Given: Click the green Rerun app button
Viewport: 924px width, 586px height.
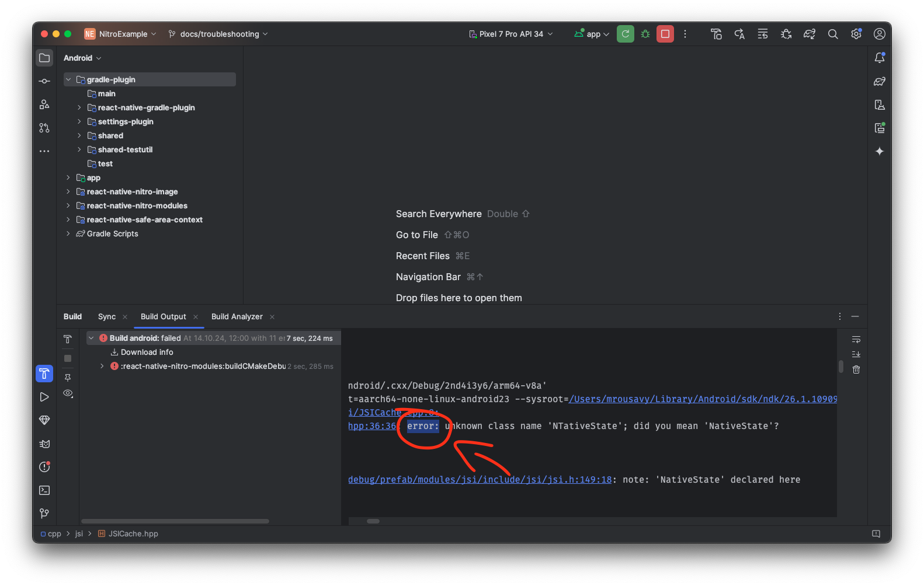Looking at the screenshot, I should click(x=625, y=34).
